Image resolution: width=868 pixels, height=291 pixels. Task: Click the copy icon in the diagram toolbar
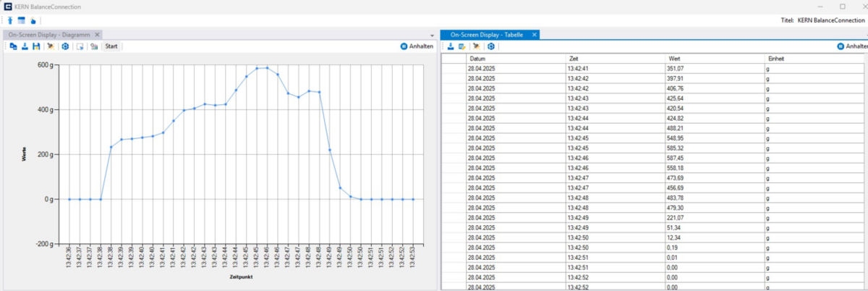tap(13, 46)
